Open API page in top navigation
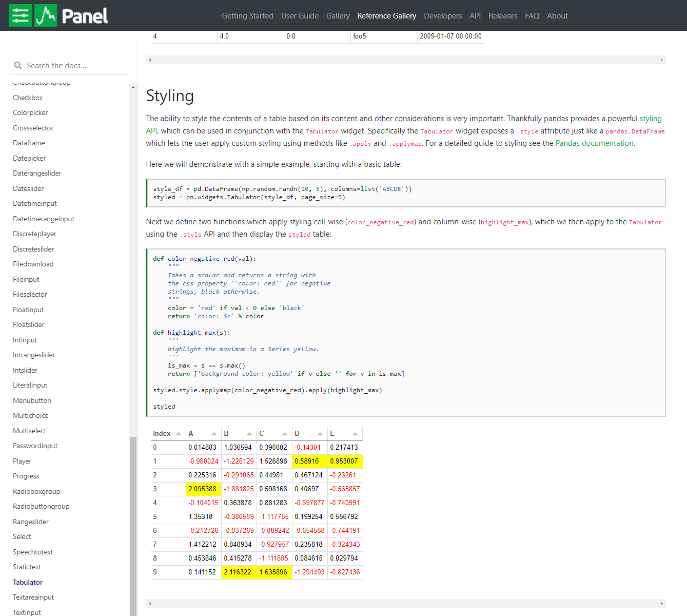Viewport: 687px width, 616px height. 475,16
